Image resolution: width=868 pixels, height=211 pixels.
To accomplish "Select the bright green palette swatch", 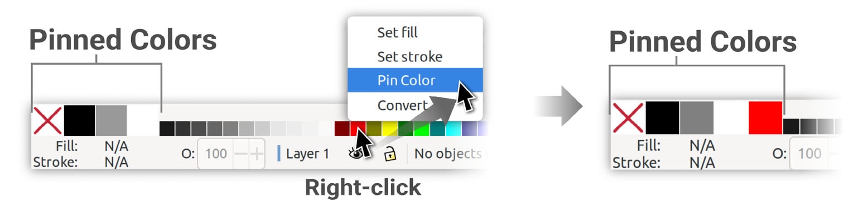I will [x=422, y=128].
